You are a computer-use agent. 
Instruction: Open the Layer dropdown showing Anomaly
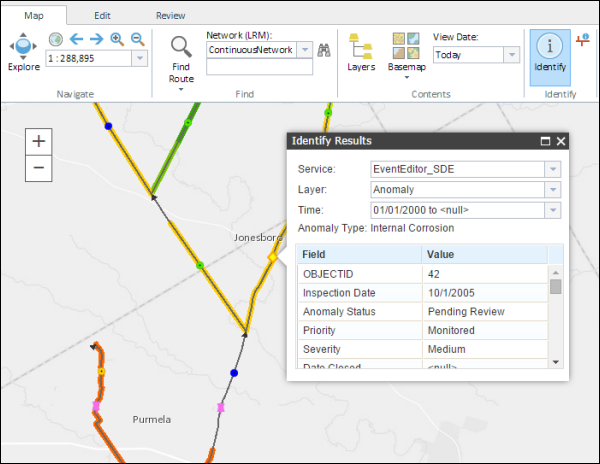[552, 190]
